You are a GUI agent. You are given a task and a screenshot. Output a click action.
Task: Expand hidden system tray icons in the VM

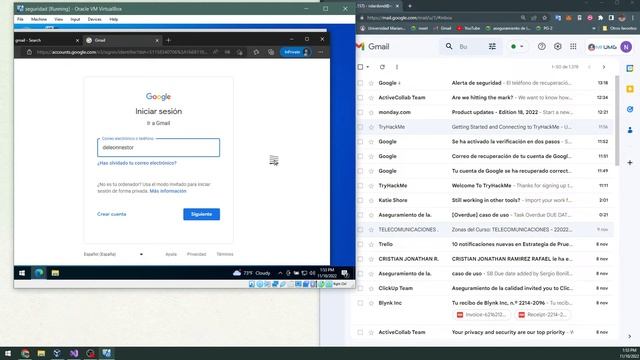point(280,273)
